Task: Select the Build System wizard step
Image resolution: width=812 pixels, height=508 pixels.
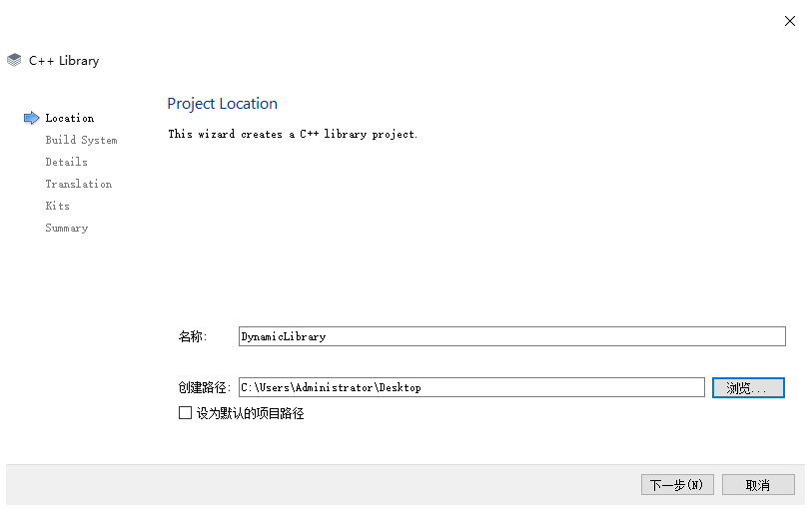Action: click(81, 140)
